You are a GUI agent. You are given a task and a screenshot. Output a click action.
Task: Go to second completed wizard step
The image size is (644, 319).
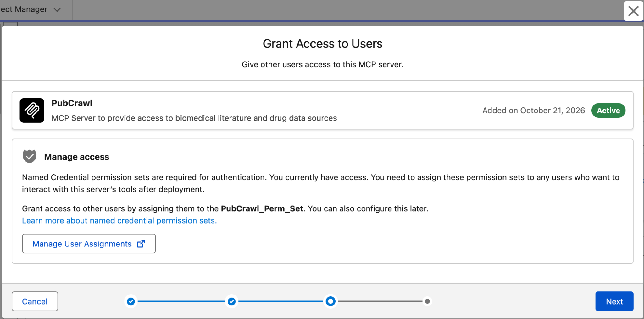pos(232,301)
